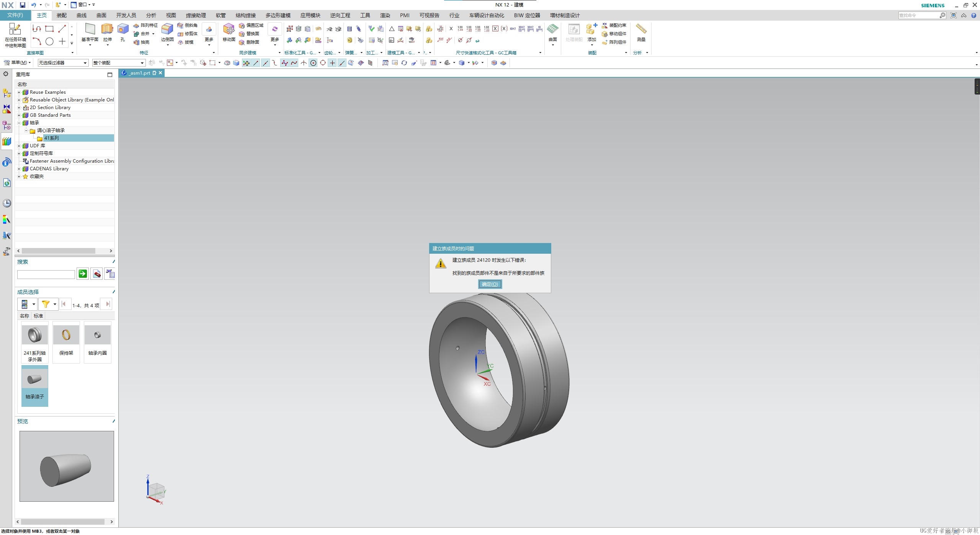Collapse the 轴承 library node
This screenshot has height=535, width=980.
click(x=19, y=123)
